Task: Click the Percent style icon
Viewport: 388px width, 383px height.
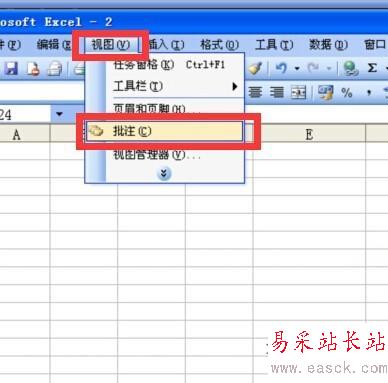Action: [x=347, y=92]
